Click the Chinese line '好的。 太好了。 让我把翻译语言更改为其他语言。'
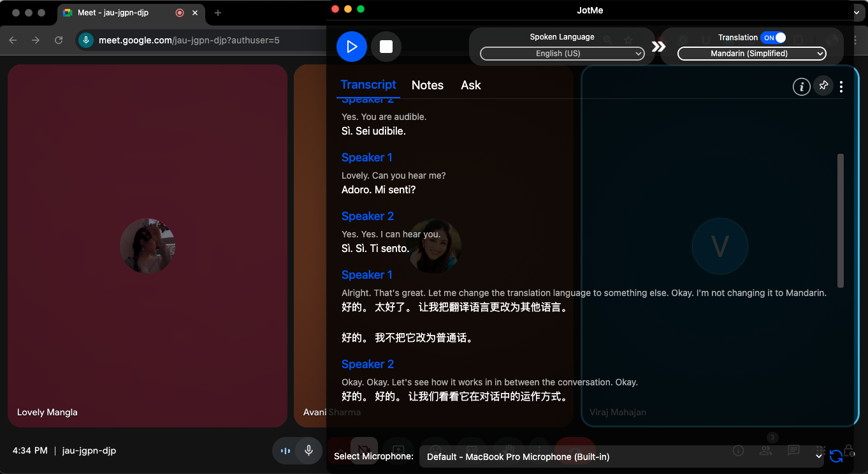 point(454,307)
